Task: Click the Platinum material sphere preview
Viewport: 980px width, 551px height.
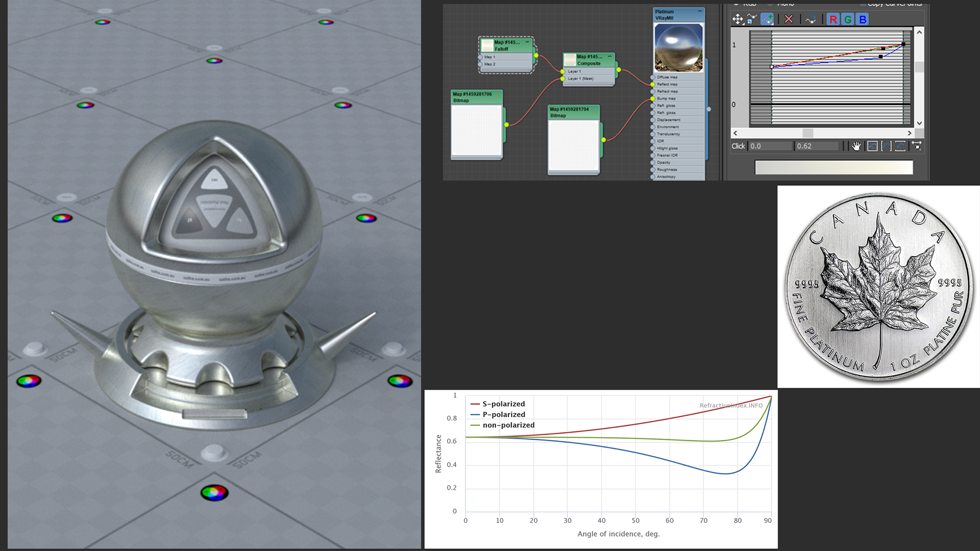Action: [679, 47]
